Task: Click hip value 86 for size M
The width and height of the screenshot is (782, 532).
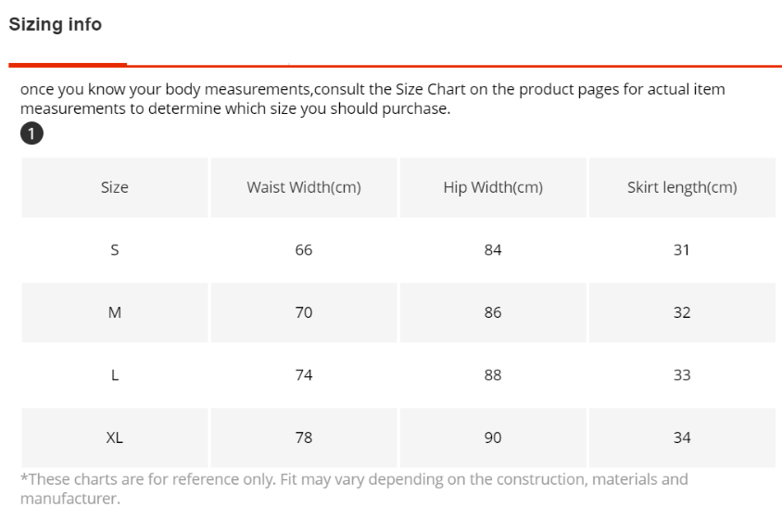Action: point(493,312)
